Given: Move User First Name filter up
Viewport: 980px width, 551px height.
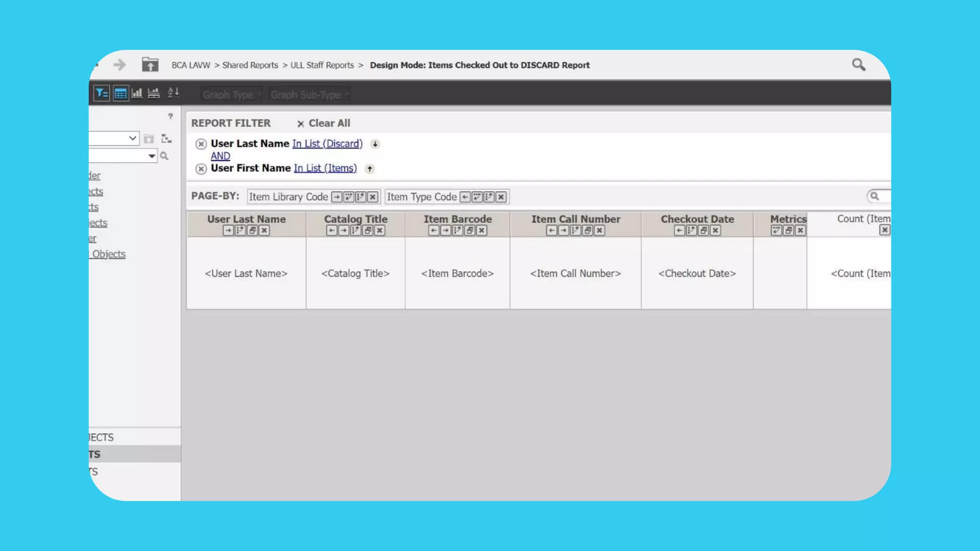Looking at the screenshot, I should click(x=369, y=169).
